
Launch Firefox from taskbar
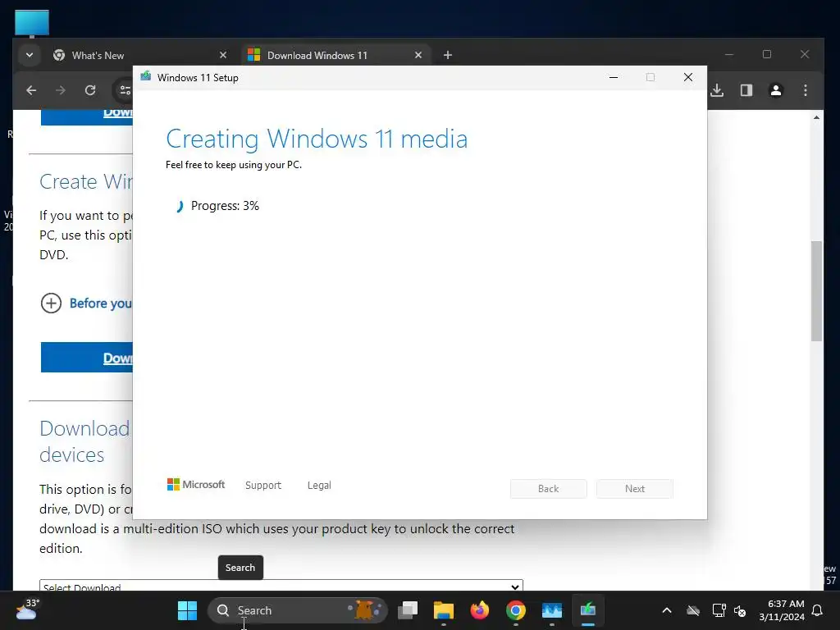[x=479, y=610]
